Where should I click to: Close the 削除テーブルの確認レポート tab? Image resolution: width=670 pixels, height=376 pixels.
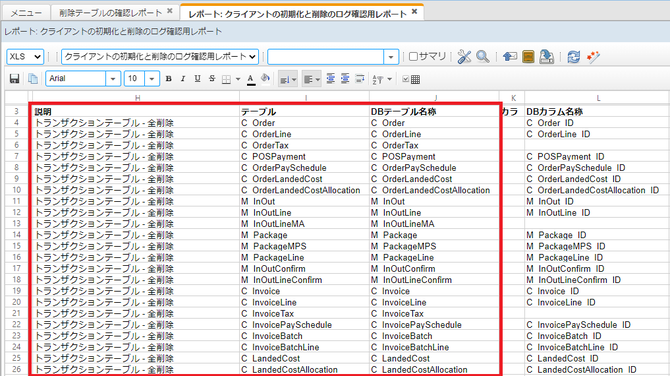(x=170, y=12)
